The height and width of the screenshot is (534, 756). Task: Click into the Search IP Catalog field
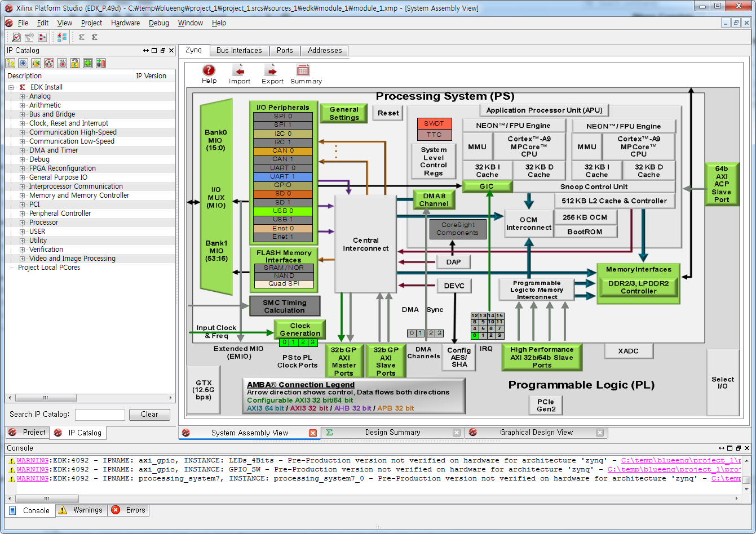pos(100,415)
